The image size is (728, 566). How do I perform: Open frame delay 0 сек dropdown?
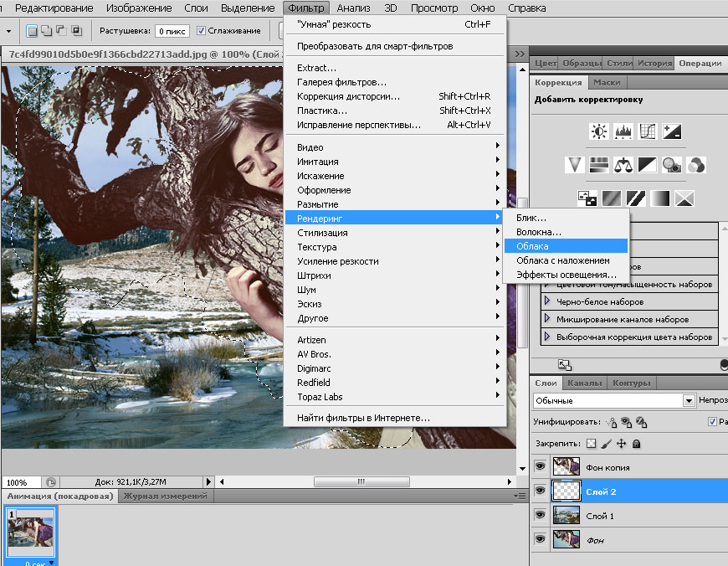(x=51, y=563)
